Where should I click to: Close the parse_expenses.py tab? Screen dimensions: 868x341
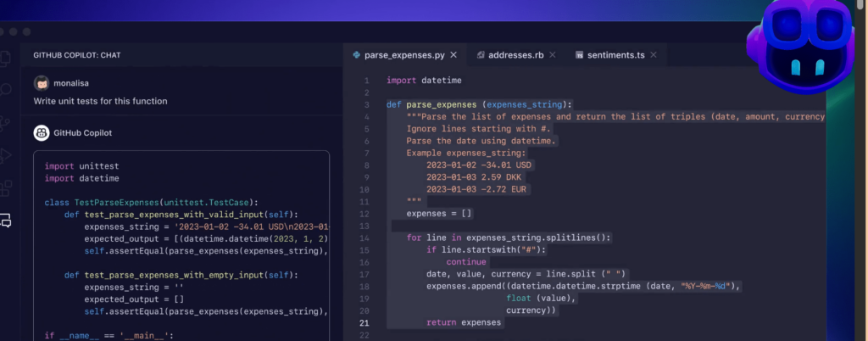(x=453, y=55)
